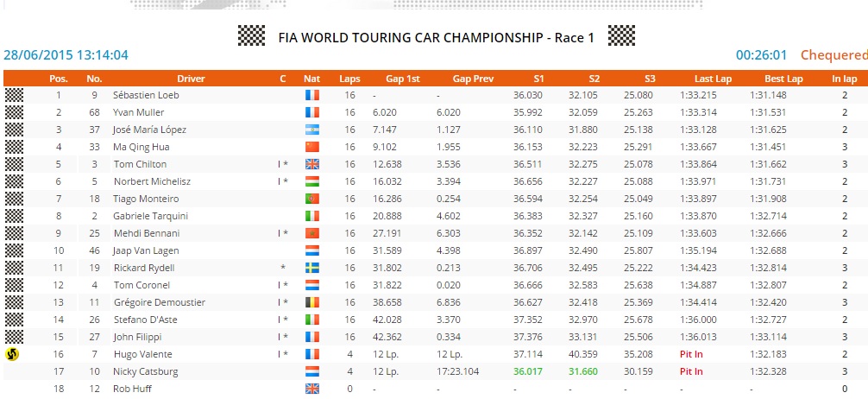This screenshot has height=399, width=868.
Task: Click the Portugal flag for Tiago Monteiro
Action: 311,199
